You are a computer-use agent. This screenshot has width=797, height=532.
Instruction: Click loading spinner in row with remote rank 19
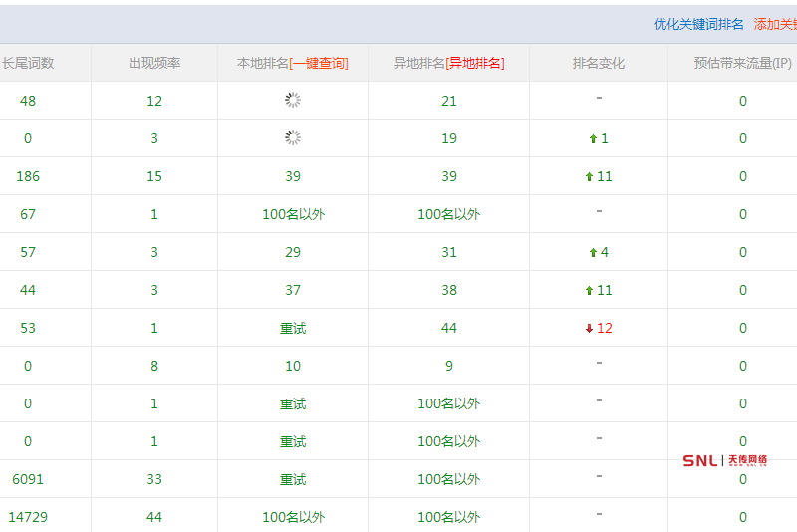point(293,137)
